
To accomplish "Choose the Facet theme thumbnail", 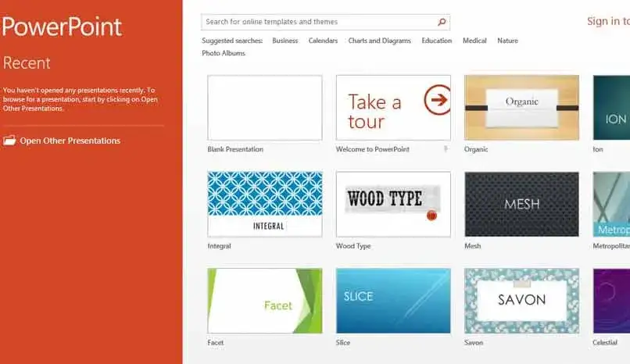I will tap(265, 301).
